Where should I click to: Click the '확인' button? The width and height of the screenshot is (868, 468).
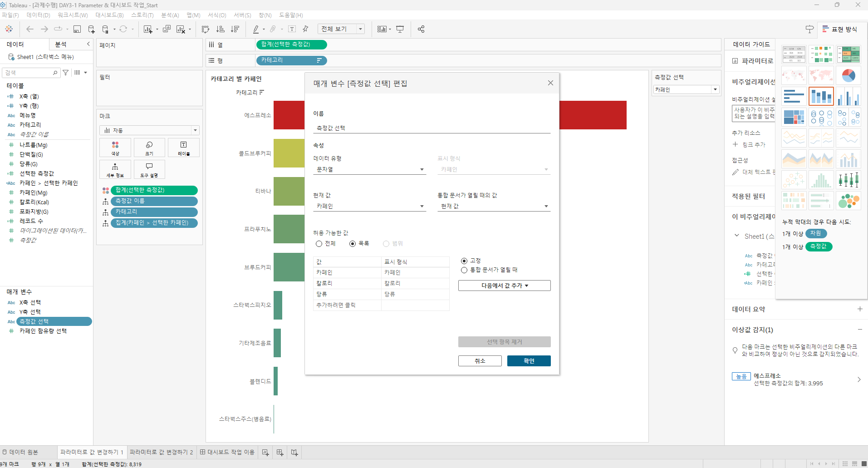[529, 361]
